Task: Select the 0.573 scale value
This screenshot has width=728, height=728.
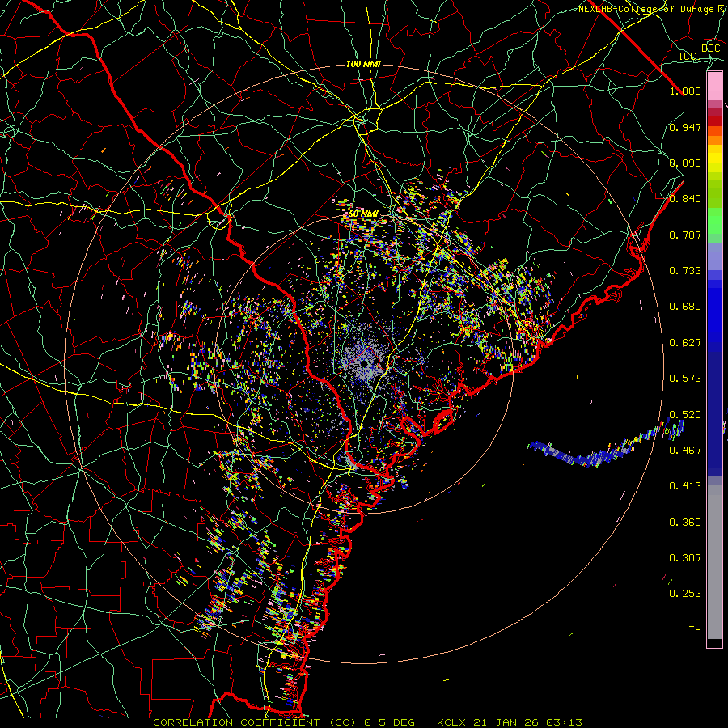Action: [x=685, y=379]
